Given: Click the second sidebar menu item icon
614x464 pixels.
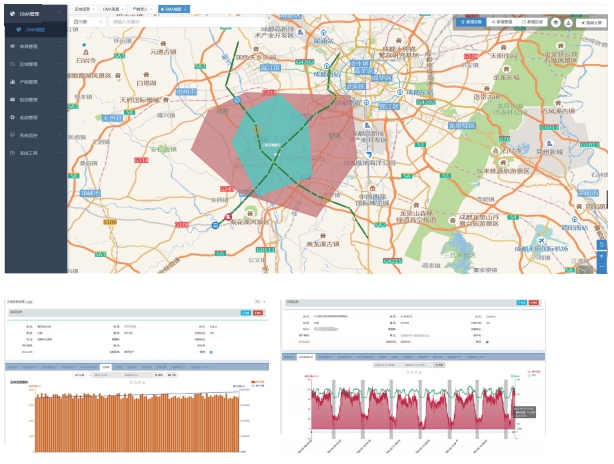Looking at the screenshot, I should 11,46.
